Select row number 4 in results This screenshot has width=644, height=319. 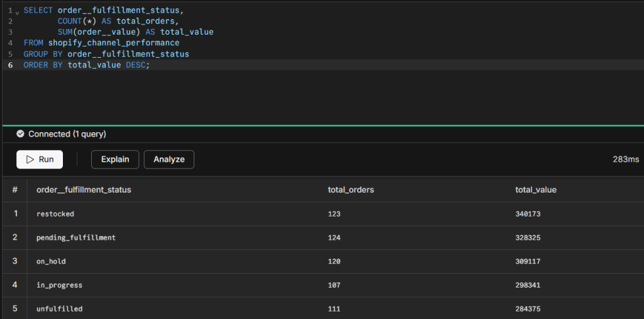coord(15,285)
